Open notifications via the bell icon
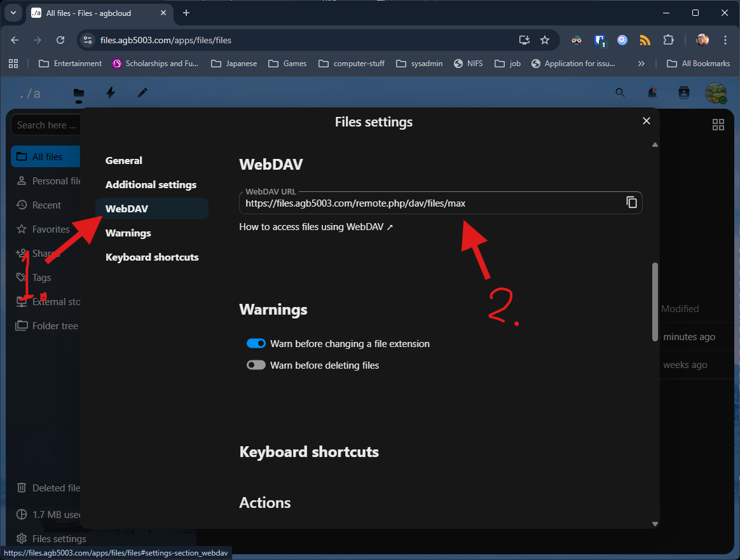The height and width of the screenshot is (560, 740). (652, 93)
